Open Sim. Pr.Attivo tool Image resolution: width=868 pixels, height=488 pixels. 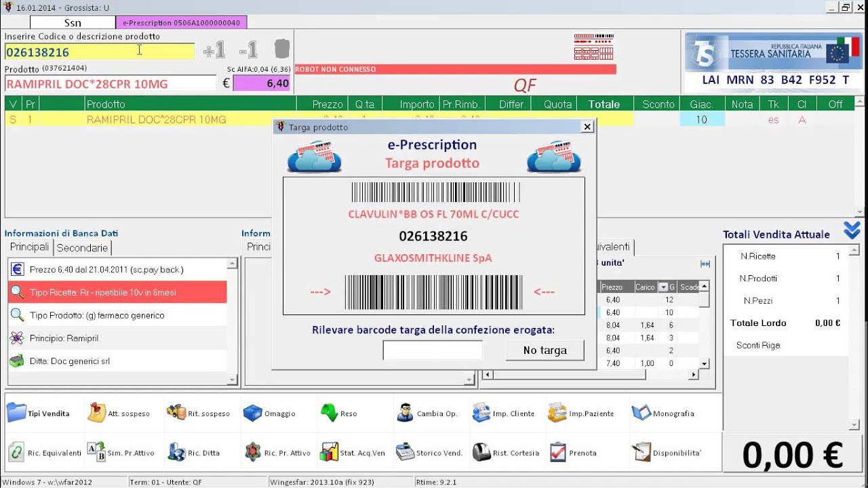pyautogui.click(x=121, y=452)
